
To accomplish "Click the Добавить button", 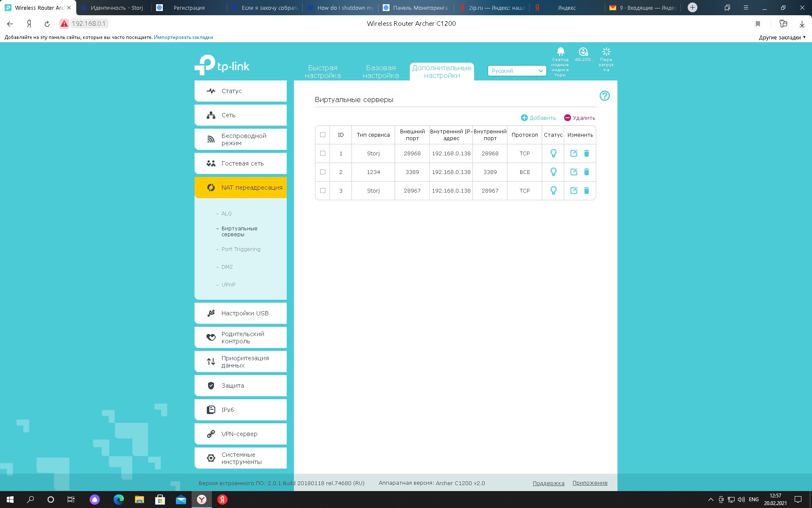I will pyautogui.click(x=538, y=118).
